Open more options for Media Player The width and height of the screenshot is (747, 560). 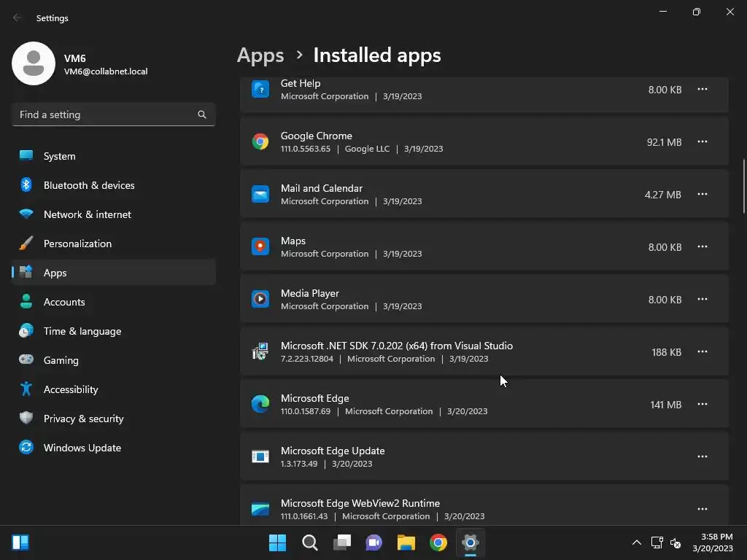click(703, 299)
